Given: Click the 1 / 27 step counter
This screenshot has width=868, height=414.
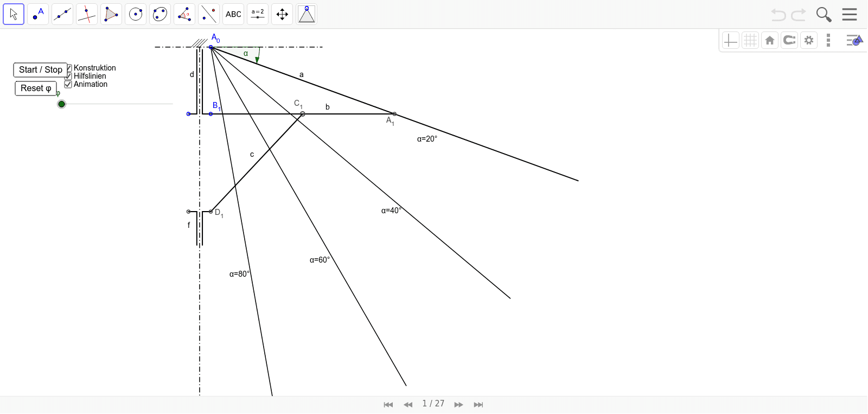Looking at the screenshot, I should (x=433, y=404).
